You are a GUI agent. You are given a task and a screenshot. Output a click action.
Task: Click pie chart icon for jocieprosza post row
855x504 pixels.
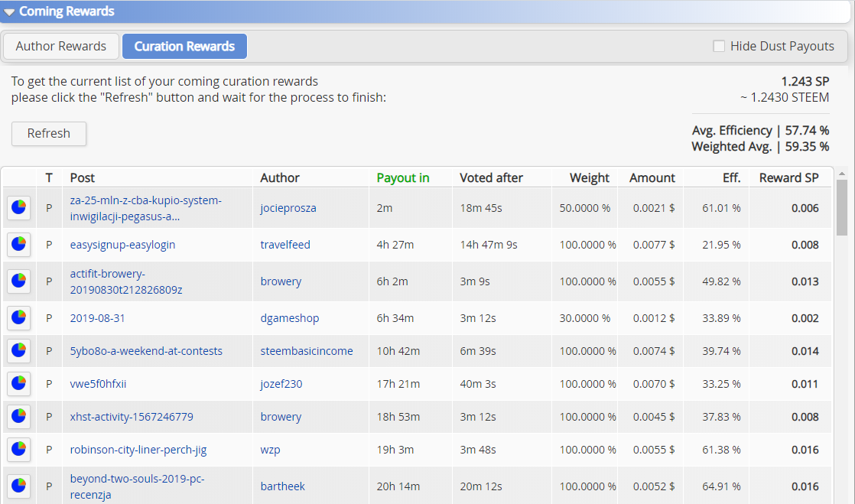(x=18, y=208)
